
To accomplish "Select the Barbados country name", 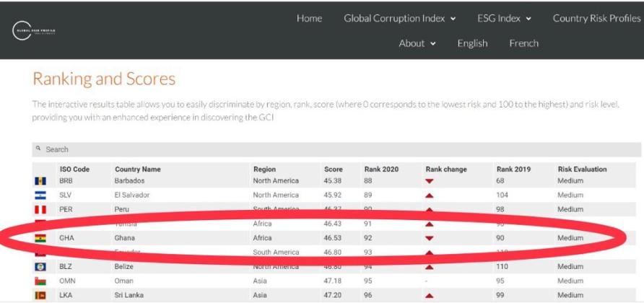I will [x=129, y=180].
